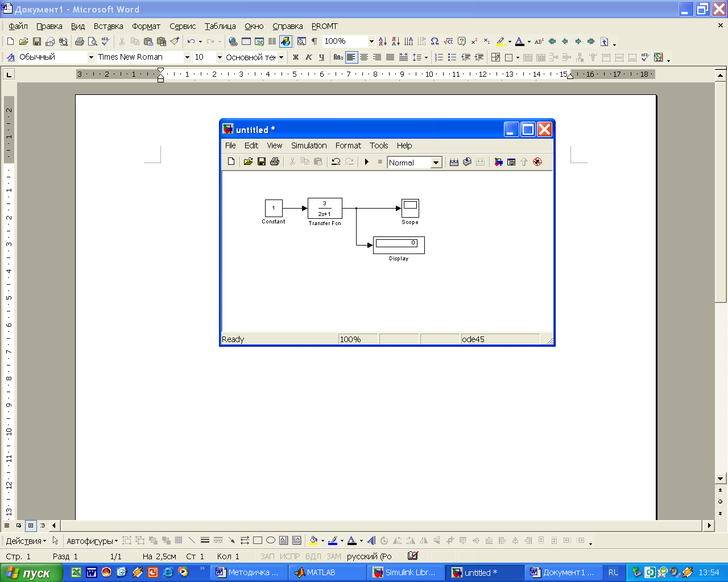Click the RU language indicator
The width and height of the screenshot is (728, 582).
point(613,572)
